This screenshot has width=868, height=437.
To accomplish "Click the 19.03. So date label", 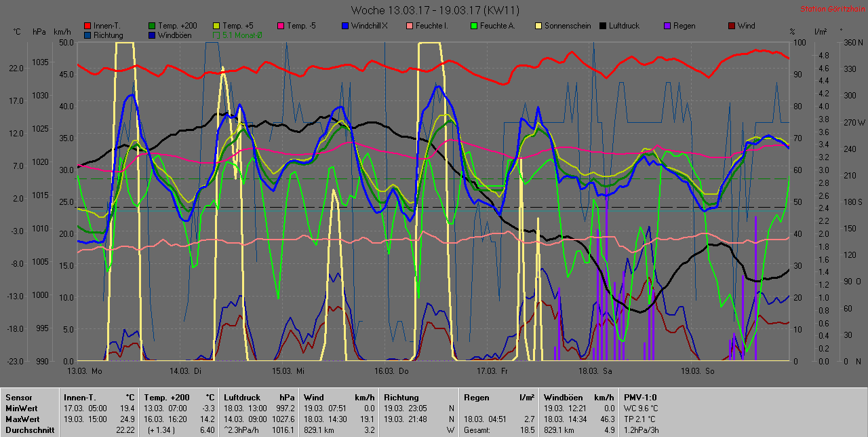I will tap(696, 371).
